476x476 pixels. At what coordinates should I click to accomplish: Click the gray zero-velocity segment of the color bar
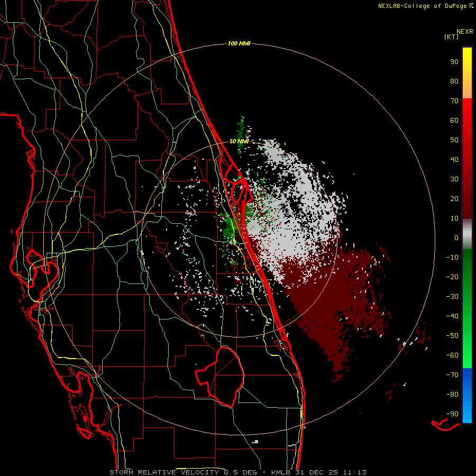467,234
